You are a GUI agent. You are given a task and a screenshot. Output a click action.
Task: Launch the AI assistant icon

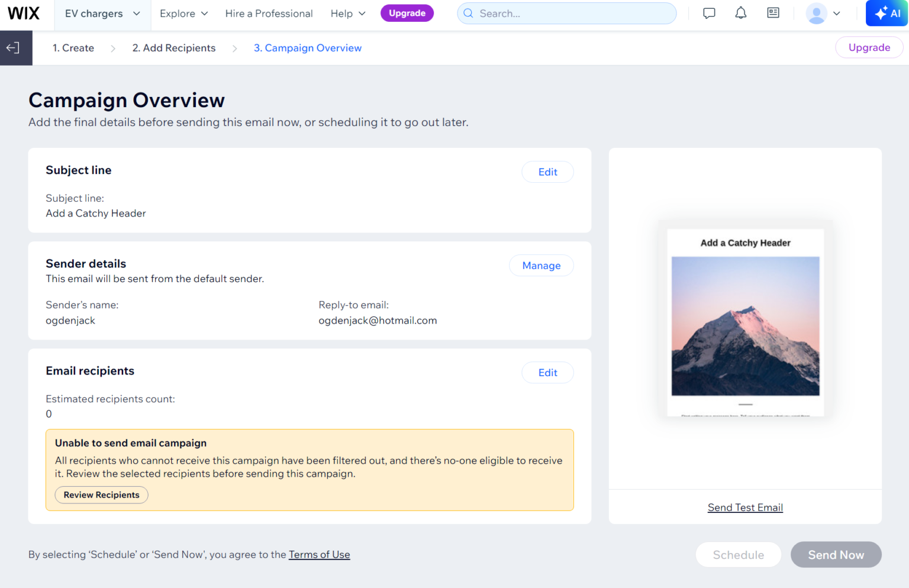(x=886, y=12)
